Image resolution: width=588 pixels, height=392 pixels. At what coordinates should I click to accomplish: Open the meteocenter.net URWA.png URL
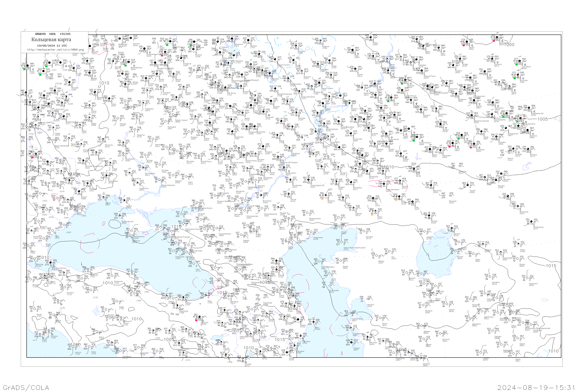[55, 50]
